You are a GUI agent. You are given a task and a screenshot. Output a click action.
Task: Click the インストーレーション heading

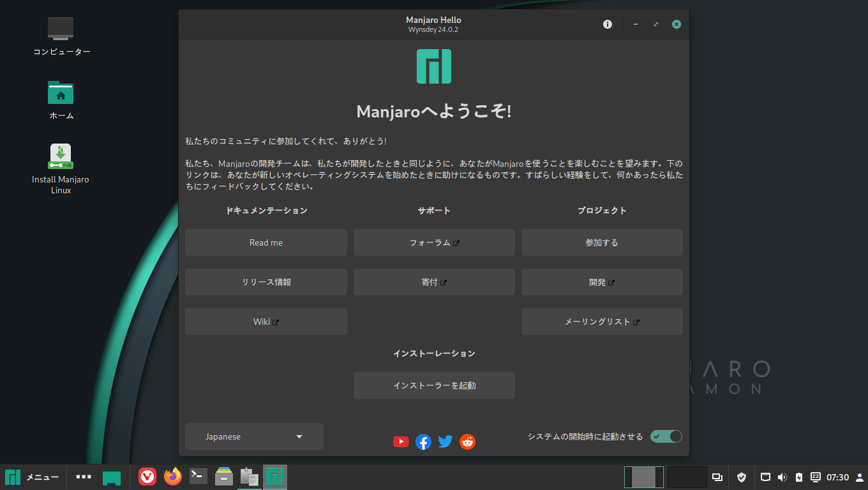click(x=434, y=353)
